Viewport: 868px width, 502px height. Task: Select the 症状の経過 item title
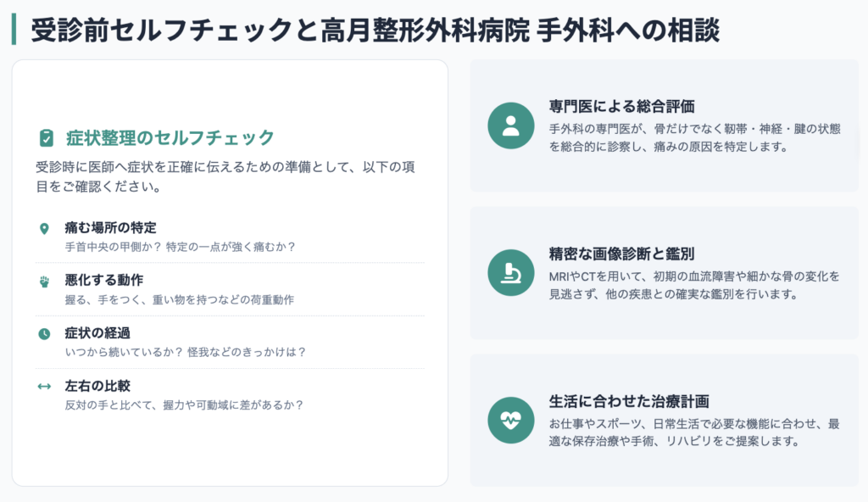point(97,332)
